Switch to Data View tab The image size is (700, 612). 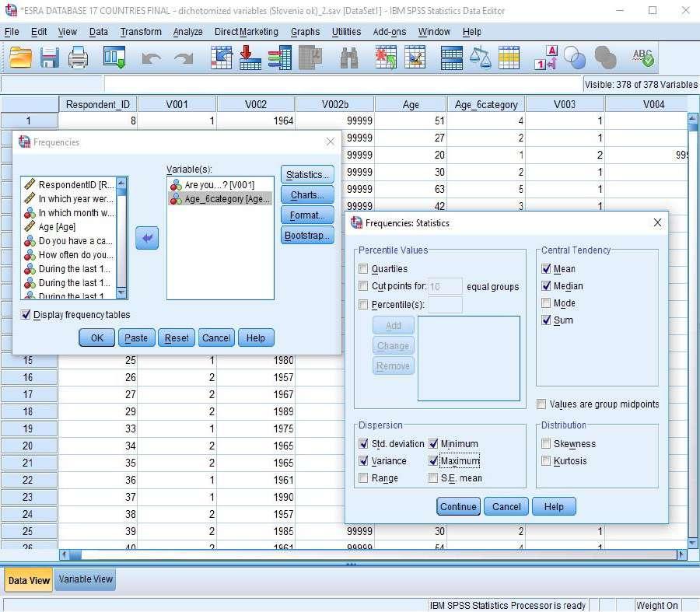pos(29,580)
